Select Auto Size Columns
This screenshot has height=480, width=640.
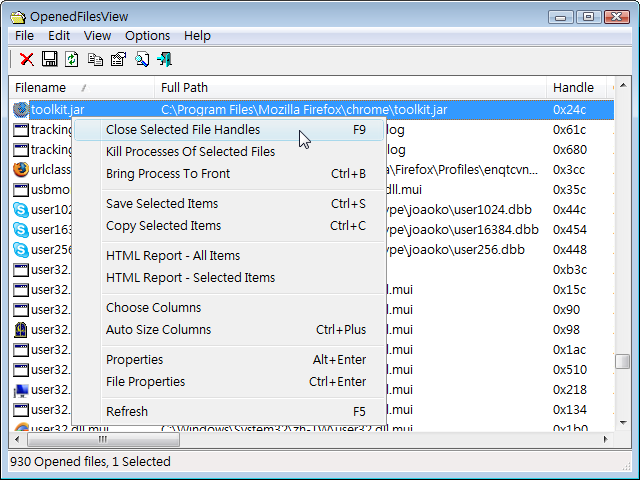coord(229,329)
